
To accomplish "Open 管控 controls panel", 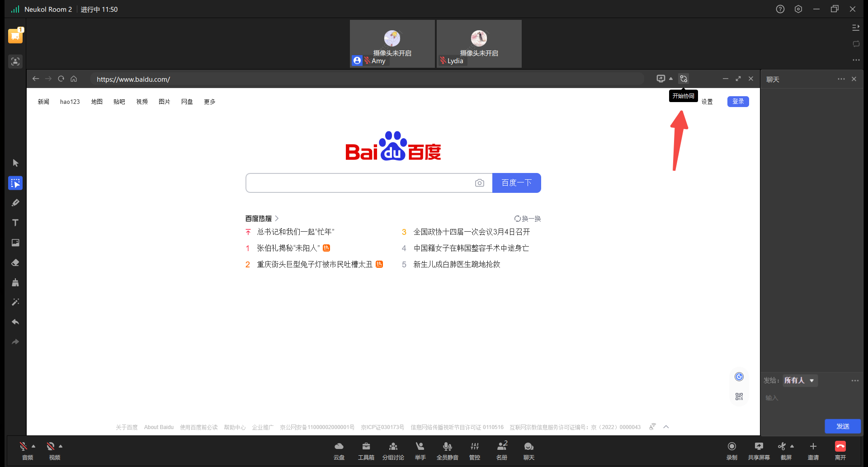I will [475, 451].
